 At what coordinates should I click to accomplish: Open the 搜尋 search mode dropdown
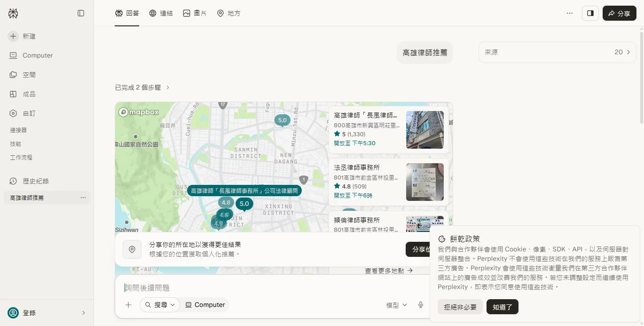pyautogui.click(x=160, y=305)
